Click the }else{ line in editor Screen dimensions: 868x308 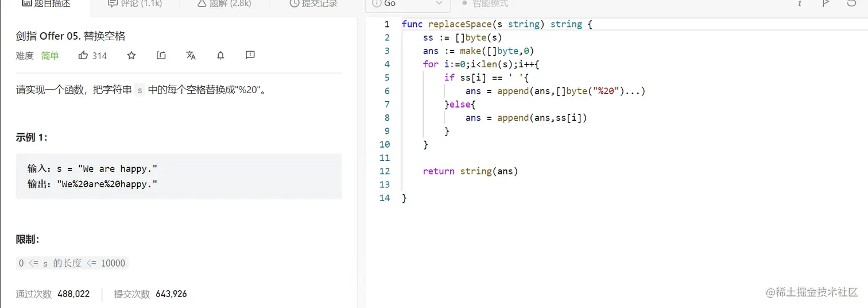click(x=460, y=104)
